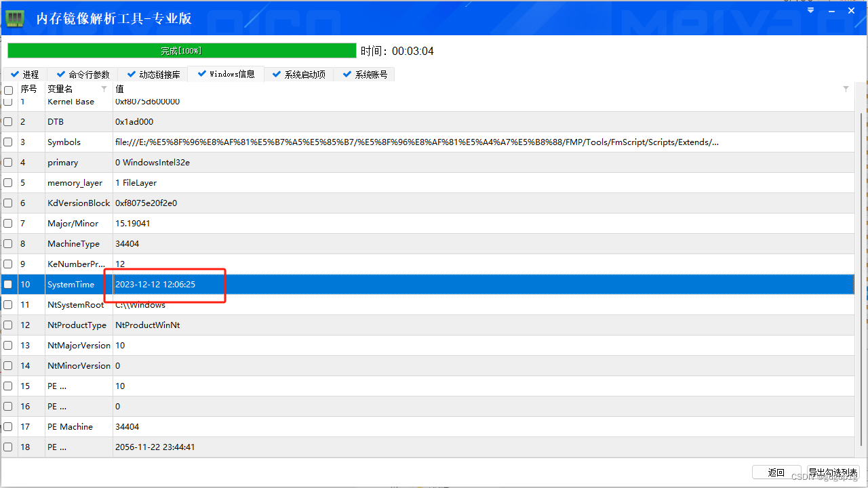Tick the checkbox for memory_layer row
The height and width of the screenshot is (488, 868).
[8, 183]
